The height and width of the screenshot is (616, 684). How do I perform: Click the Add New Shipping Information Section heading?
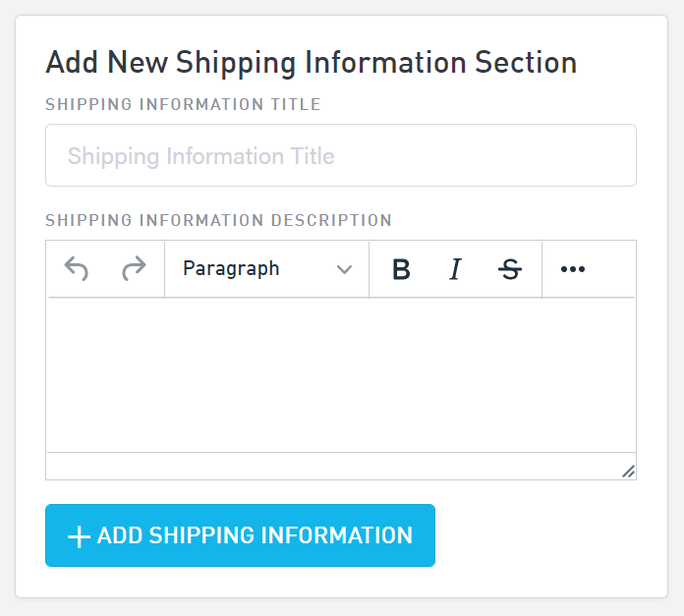click(311, 63)
